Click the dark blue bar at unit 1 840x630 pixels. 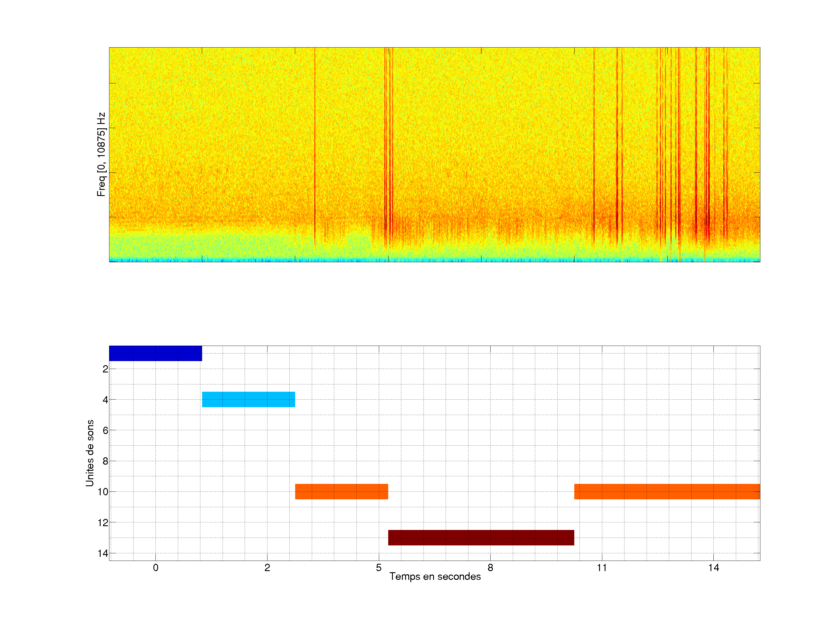[x=155, y=353]
